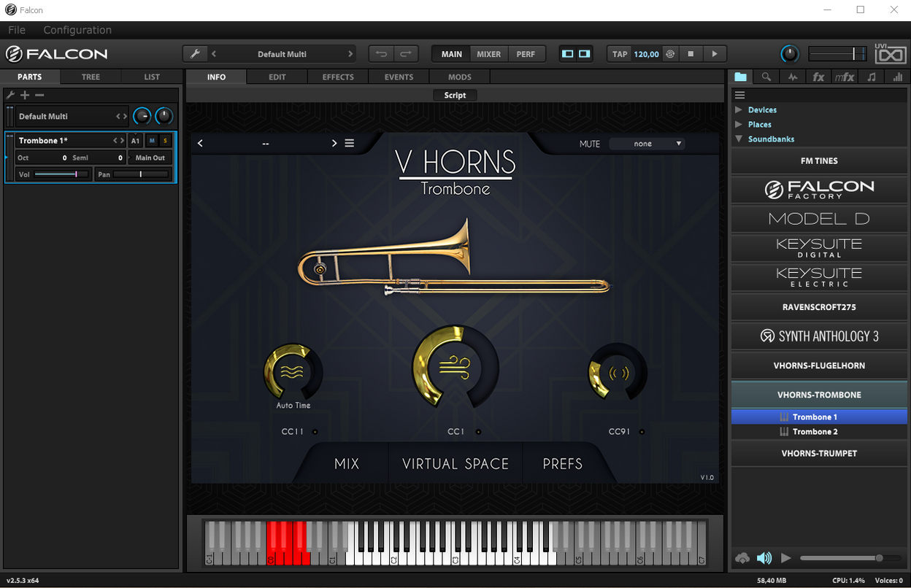Viewport: 911px width, 588px height.
Task: Adjust the master tune knob in top bar
Action: click(790, 54)
